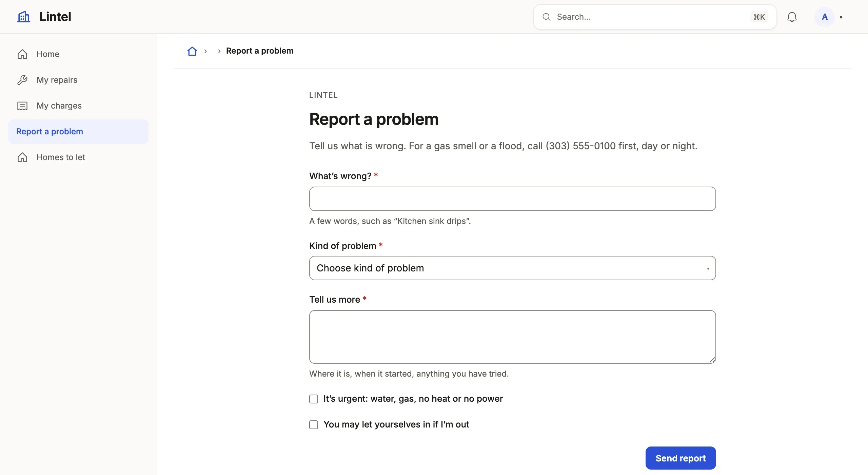Screen dimensions: 868x475
Task: Open the Home menu item
Action: [78, 54]
